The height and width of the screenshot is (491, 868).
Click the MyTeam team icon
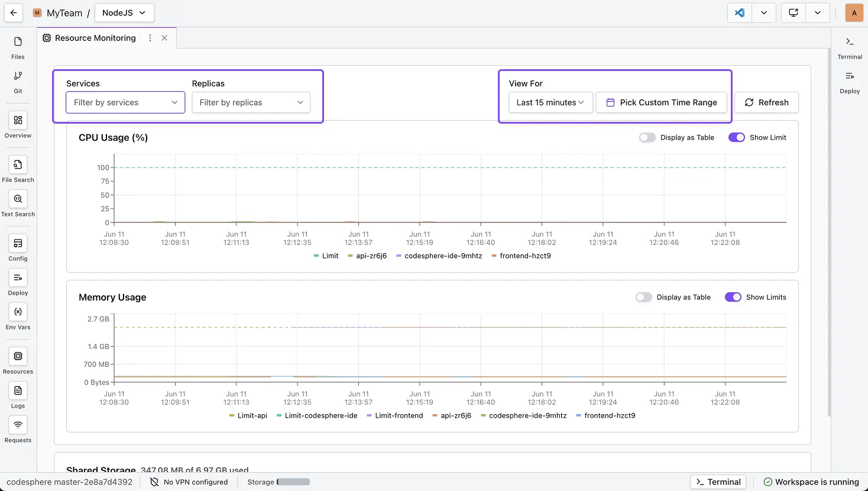pyautogui.click(x=37, y=12)
